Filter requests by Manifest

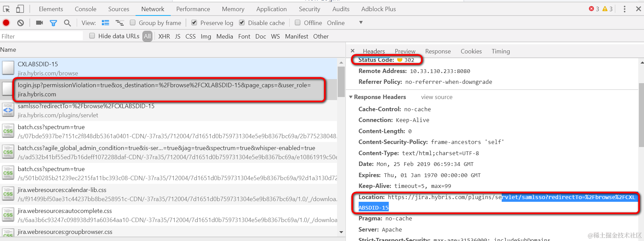tap(296, 36)
